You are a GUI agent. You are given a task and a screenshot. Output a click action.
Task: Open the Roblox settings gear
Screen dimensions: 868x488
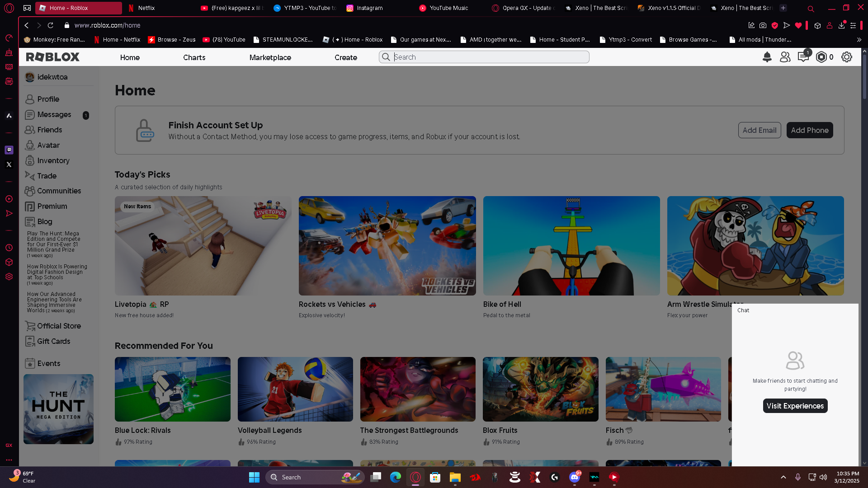click(847, 57)
